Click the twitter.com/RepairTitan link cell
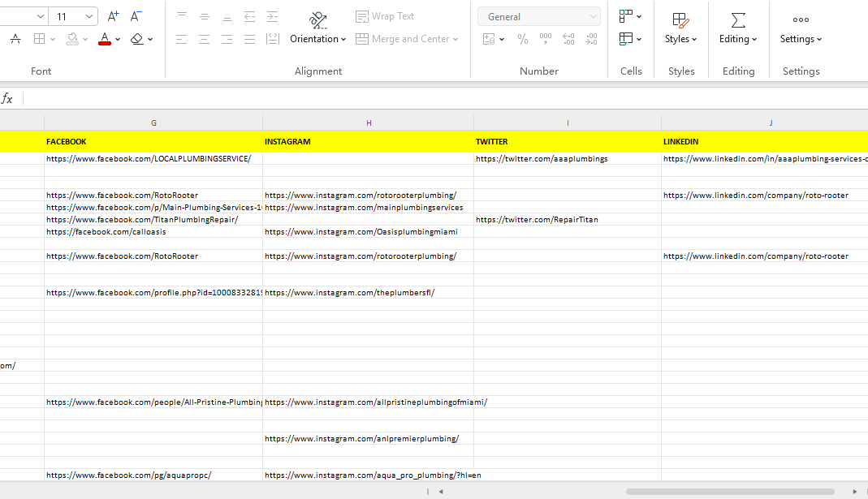868x499 pixels. (537, 220)
